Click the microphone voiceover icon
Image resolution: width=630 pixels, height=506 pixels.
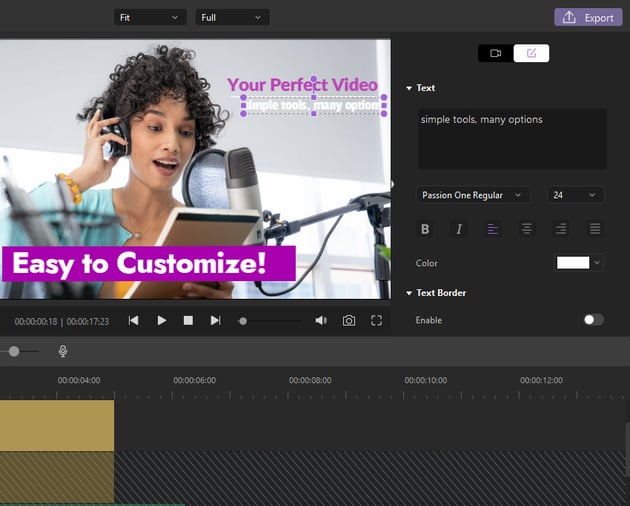click(x=63, y=351)
